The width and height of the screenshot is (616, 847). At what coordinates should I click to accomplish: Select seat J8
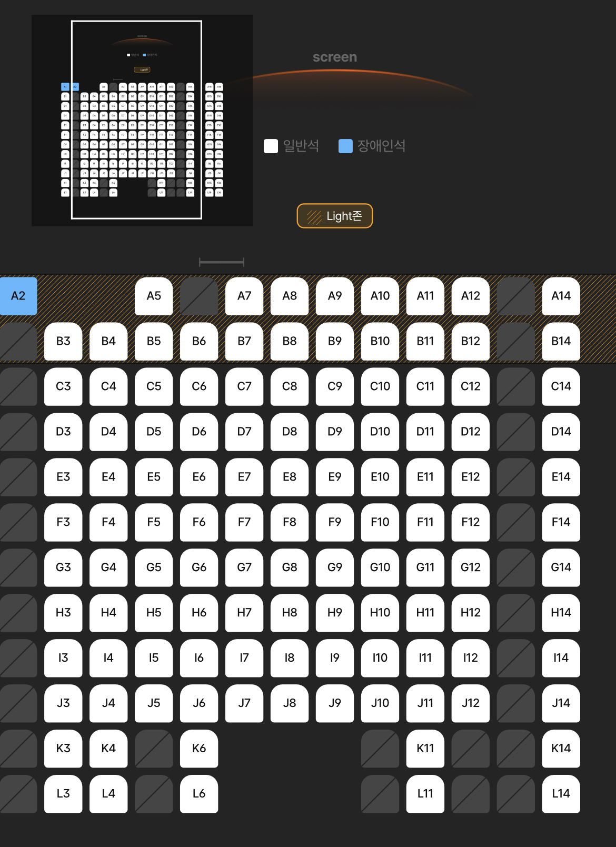pos(290,703)
